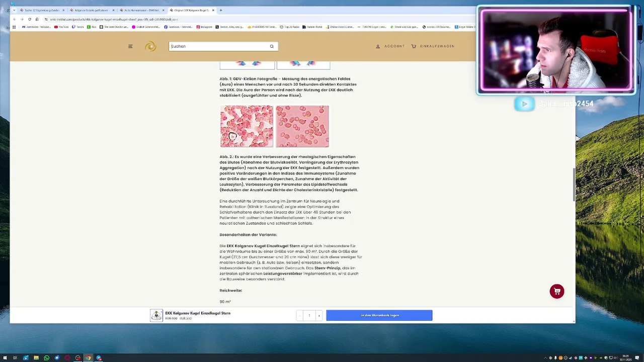644x362 pixels.
Task: Switch to 'Suche: 22 Ergebnisse gefunden' tab
Action: [42, 10]
